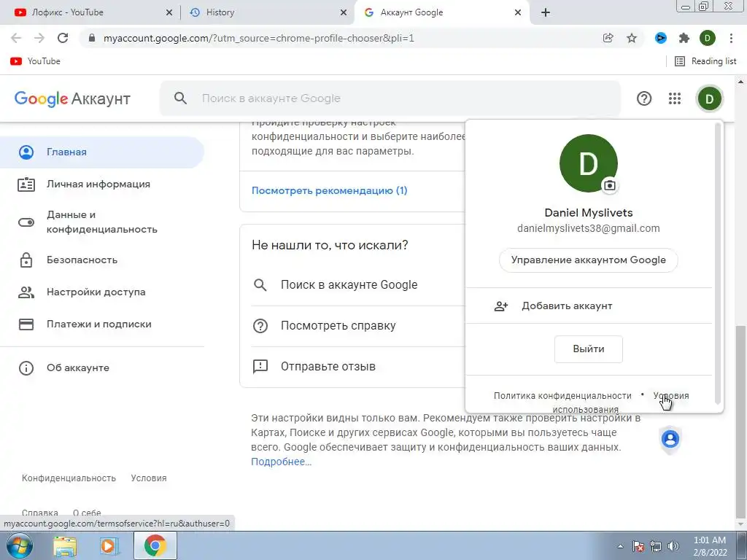Click Конфиденциальность footer link
Image resolution: width=747 pixels, height=560 pixels.
(x=69, y=478)
